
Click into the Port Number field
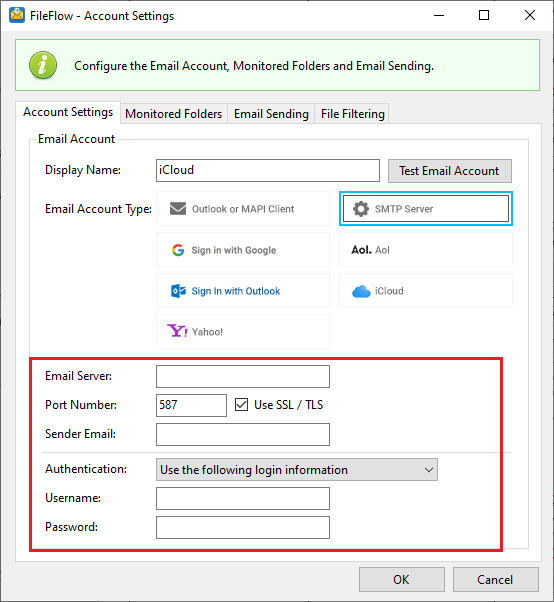[191, 405]
